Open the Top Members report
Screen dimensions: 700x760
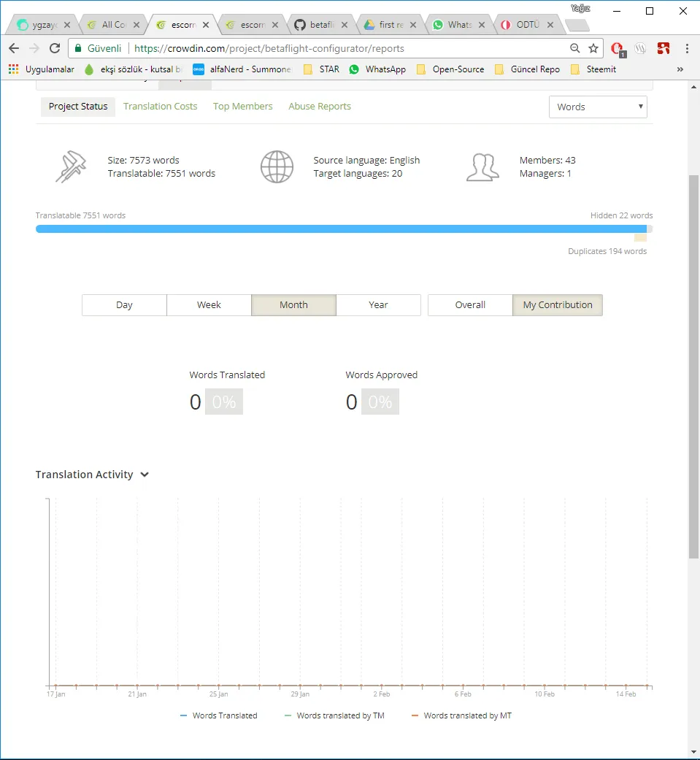pos(243,106)
